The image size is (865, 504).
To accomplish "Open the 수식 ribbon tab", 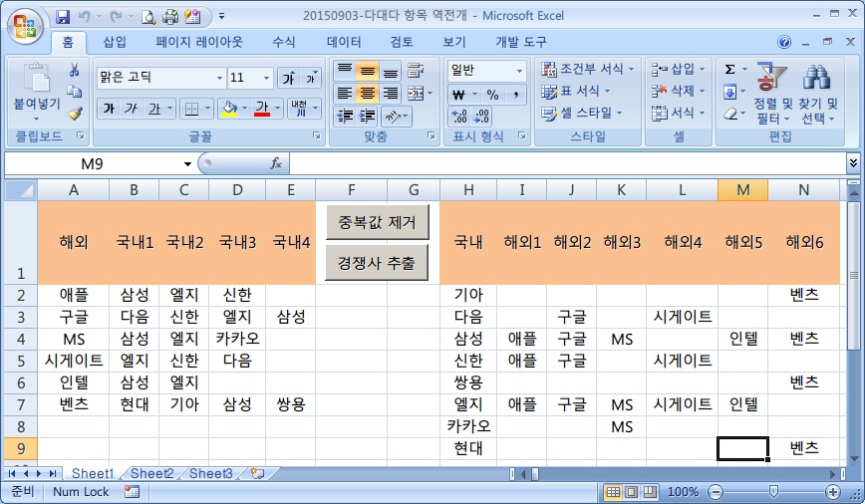I will (x=284, y=42).
